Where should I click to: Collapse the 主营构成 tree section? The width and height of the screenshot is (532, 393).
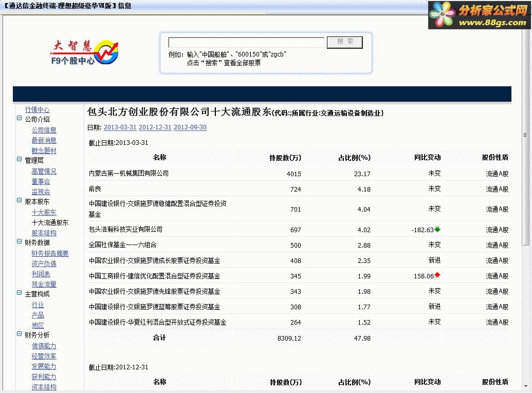20,293
